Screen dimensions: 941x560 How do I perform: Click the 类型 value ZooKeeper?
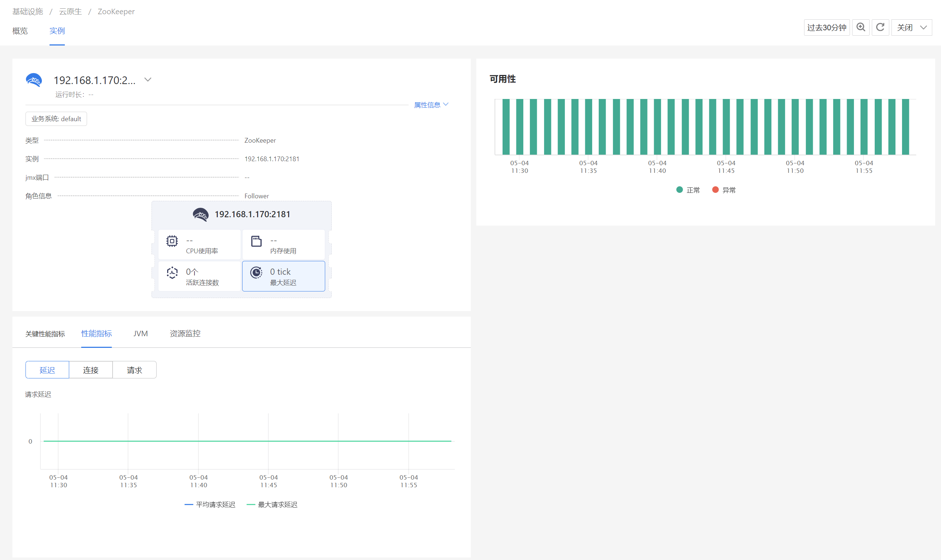(260, 140)
